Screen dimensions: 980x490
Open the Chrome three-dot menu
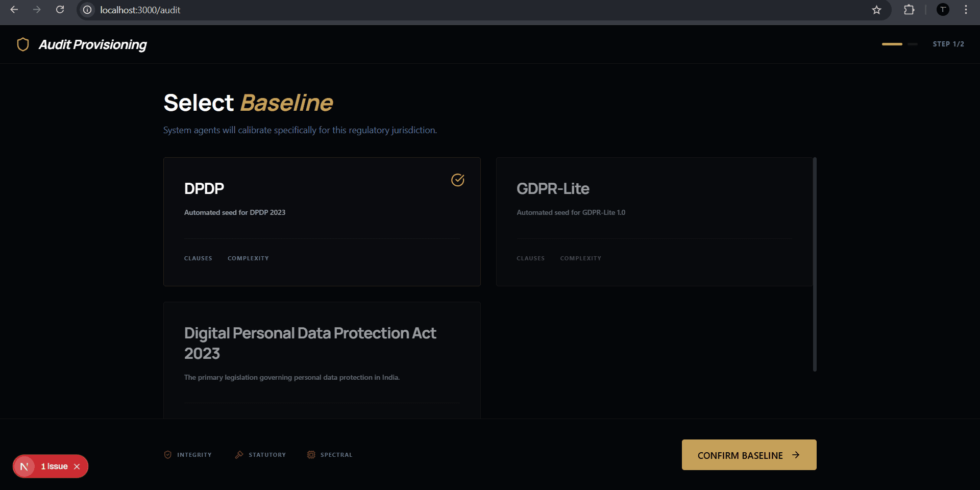(x=966, y=10)
